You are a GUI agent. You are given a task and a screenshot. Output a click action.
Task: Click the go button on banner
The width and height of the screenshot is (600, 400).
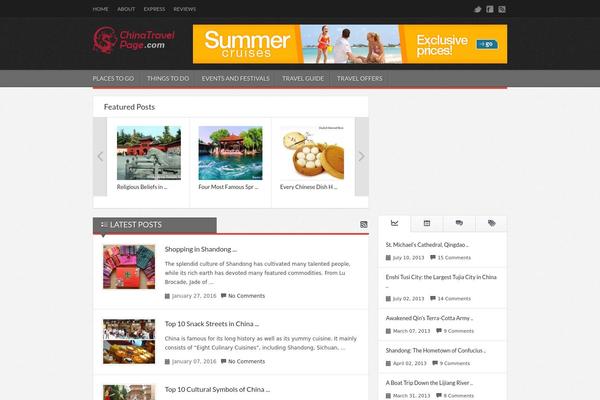[487, 44]
